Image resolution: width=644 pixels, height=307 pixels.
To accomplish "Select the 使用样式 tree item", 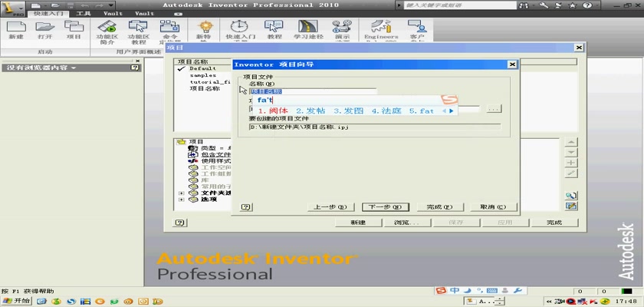I will point(215,160).
